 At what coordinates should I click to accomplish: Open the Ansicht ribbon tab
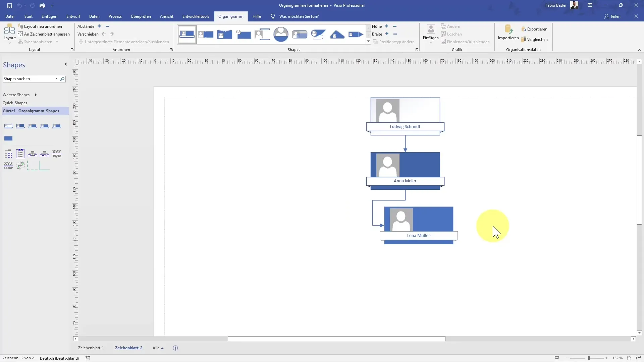point(167,16)
